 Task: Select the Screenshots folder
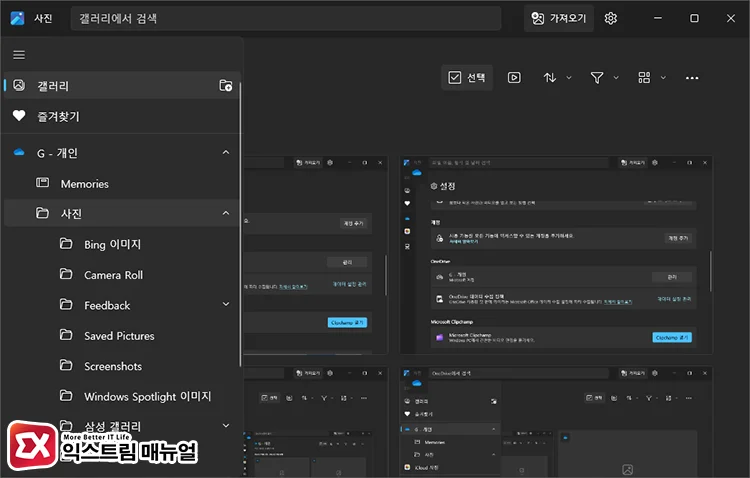(x=112, y=366)
